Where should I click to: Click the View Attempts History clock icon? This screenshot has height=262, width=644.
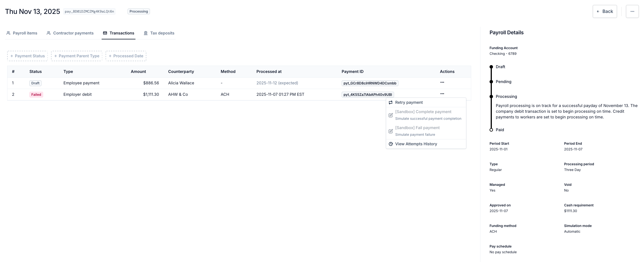391,144
